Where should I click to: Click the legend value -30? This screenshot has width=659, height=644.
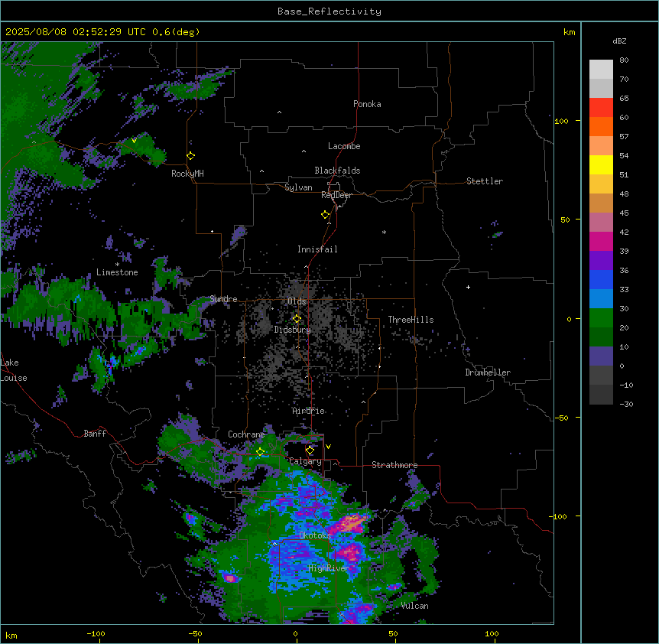[626, 404]
